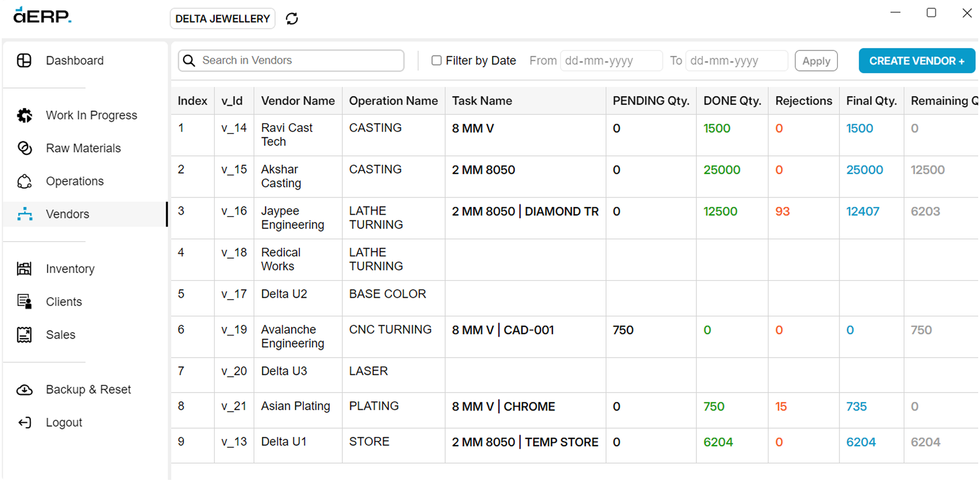980x487 pixels.
Task: Focus the Search in Vendors field
Action: click(291, 60)
